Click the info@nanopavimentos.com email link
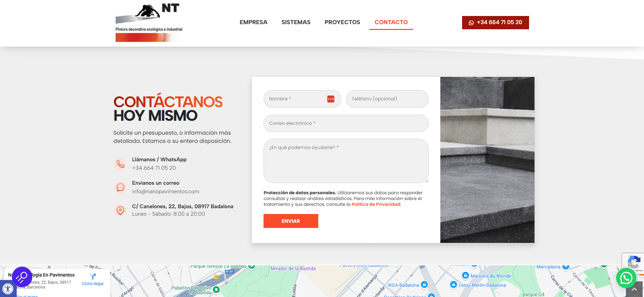 [166, 192]
